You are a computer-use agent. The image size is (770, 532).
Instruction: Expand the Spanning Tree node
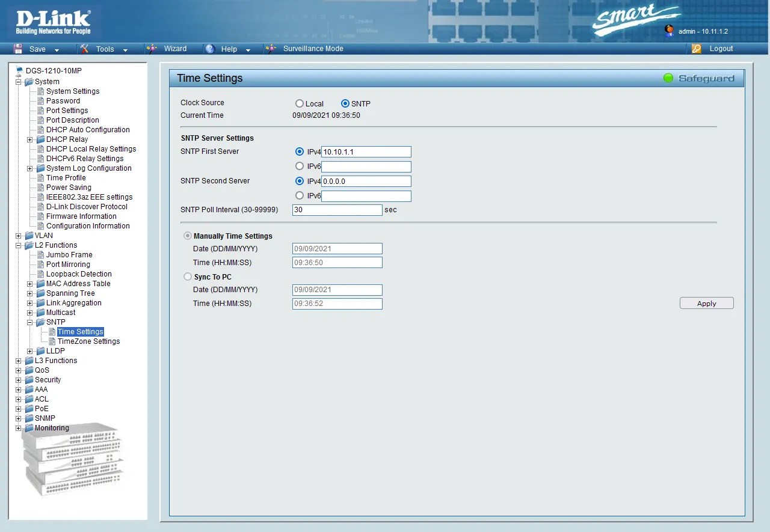click(30, 293)
